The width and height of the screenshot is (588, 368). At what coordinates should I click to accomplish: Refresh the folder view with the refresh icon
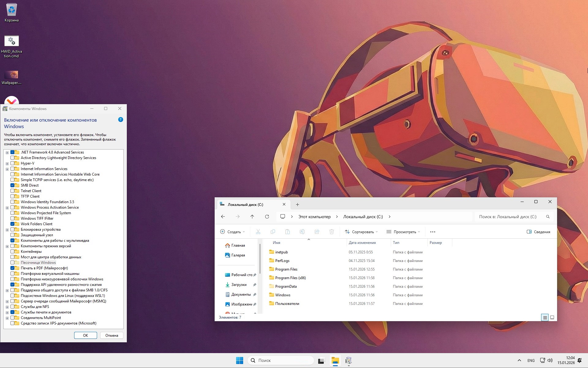click(x=267, y=216)
